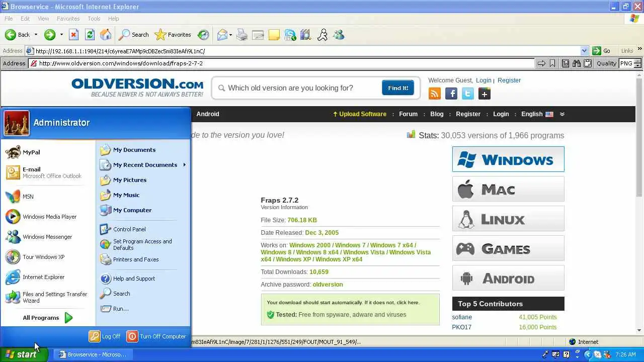This screenshot has height=362, width=644.
Task: Click taskbar clock showing 7:26 AM
Action: pos(625,354)
